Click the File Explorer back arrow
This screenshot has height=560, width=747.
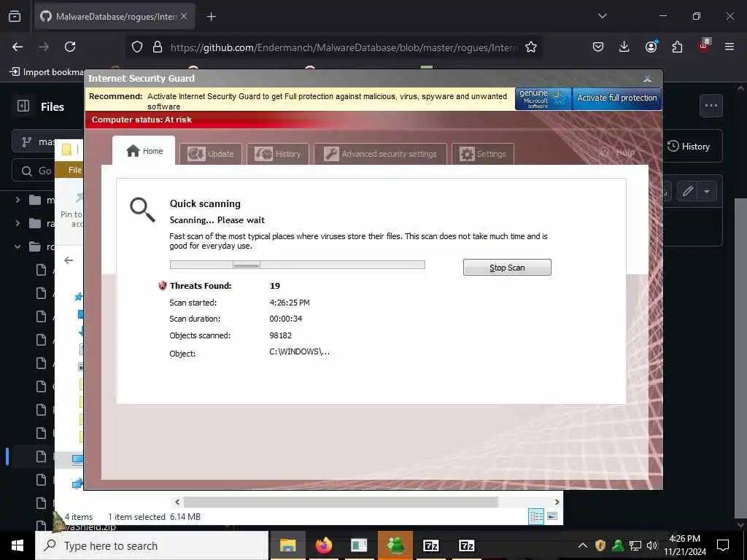click(x=69, y=260)
